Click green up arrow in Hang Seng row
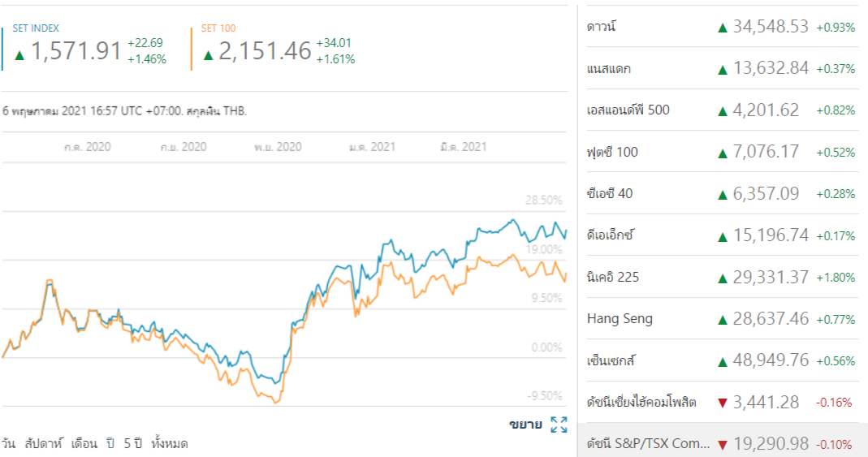The width and height of the screenshot is (868, 457). [722, 319]
